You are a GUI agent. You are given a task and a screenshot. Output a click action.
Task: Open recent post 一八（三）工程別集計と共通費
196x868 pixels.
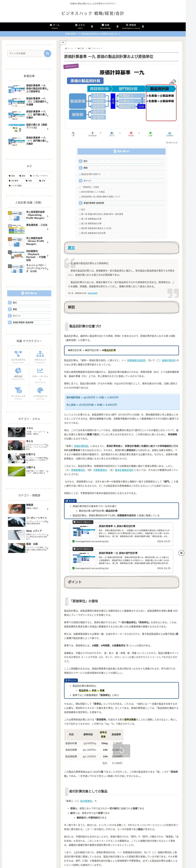(29, 102)
